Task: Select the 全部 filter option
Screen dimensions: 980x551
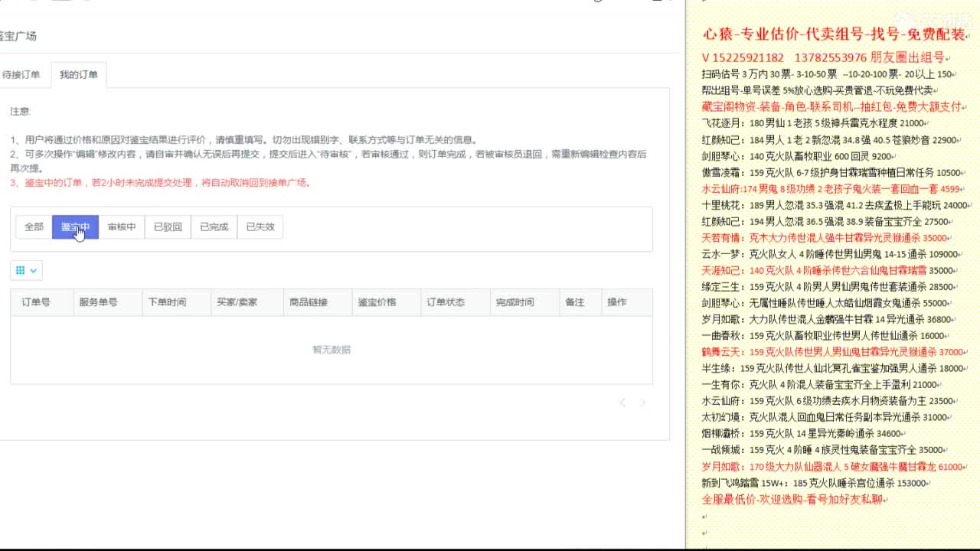Action: 33,227
